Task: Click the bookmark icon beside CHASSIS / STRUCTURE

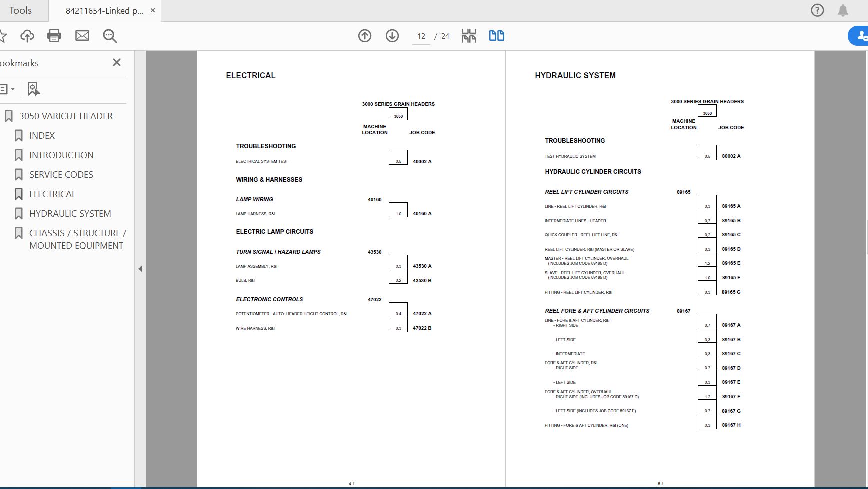Action: 19,233
